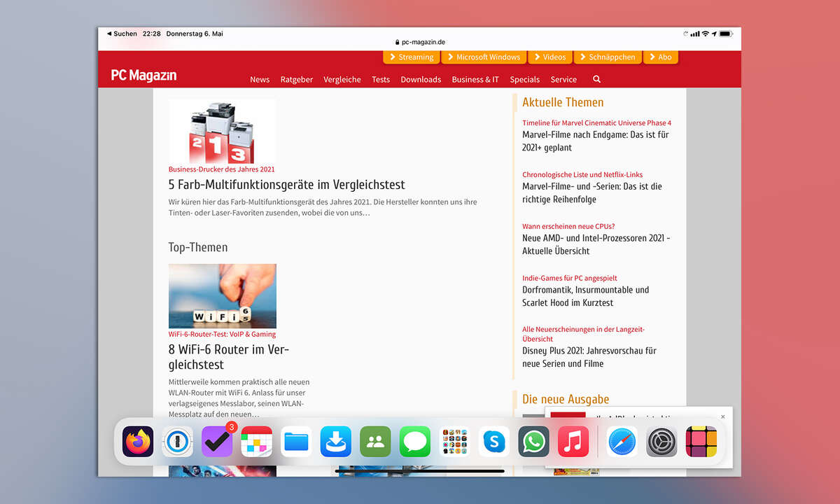Tap the battery icon in status bar
The image size is (840, 504).
tap(726, 34)
